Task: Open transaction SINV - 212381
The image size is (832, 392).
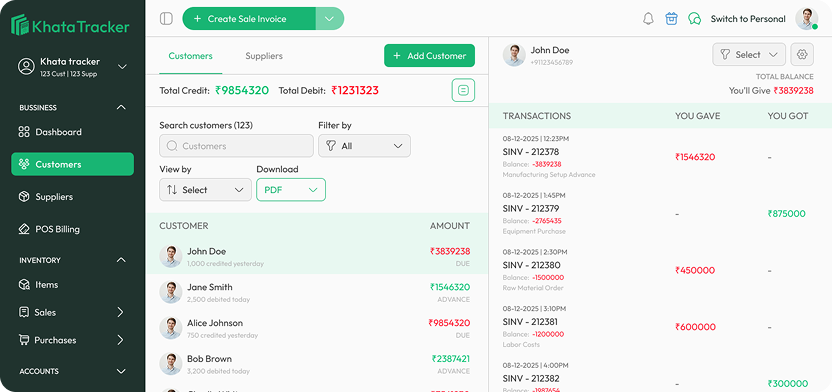Action: point(531,322)
